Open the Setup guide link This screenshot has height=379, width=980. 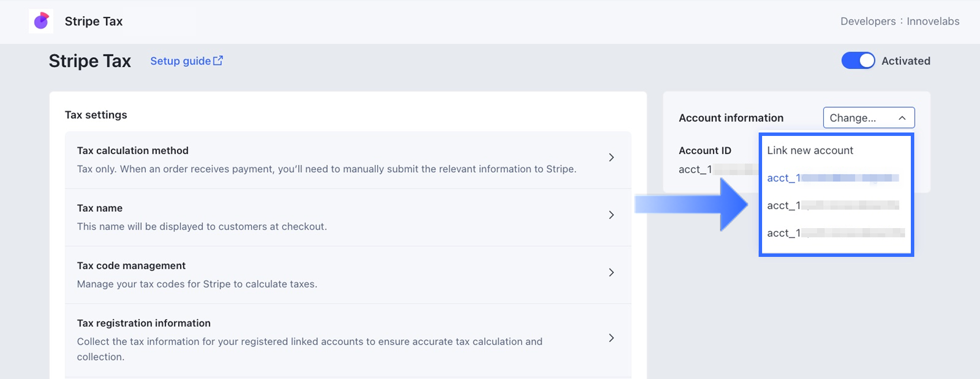coord(180,61)
